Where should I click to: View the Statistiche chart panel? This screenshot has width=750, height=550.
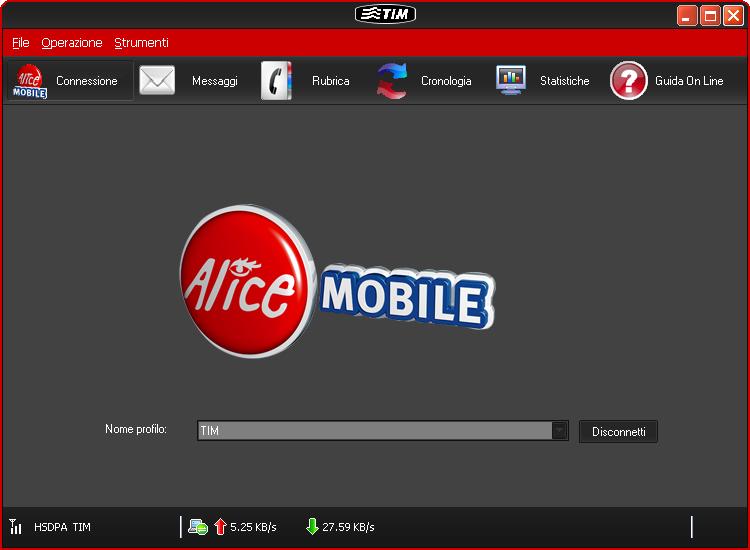coord(511,81)
